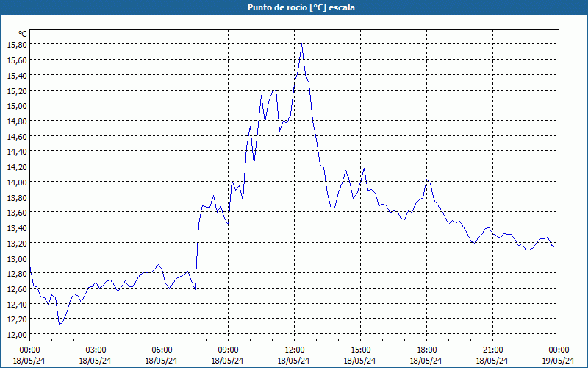Click the 09:00 time label
This screenshot has width=588, height=368.
228,350
